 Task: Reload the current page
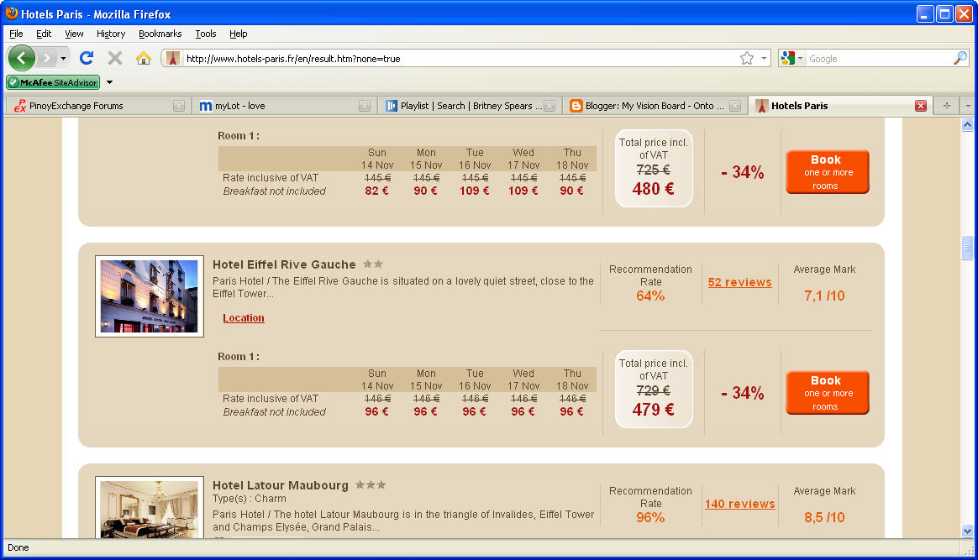point(87,57)
